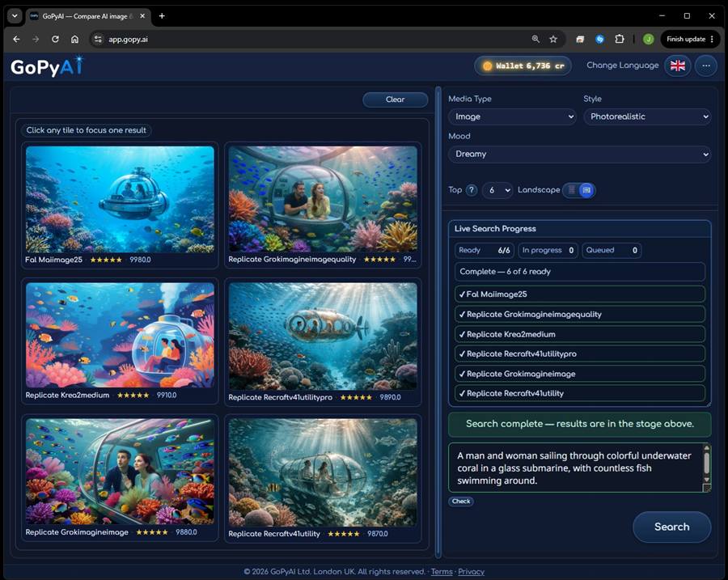Click the address bar URL app.gopy.ai
728x580 pixels.
(128, 40)
